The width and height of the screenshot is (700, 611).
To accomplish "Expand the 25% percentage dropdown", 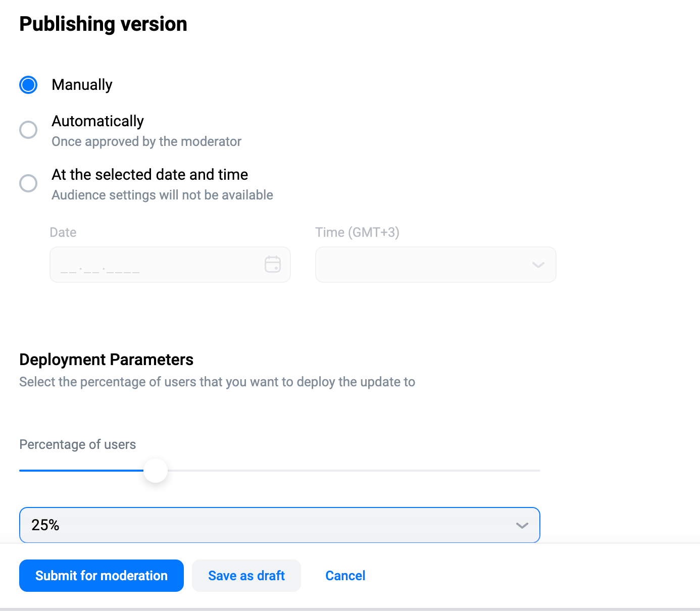I will coord(280,525).
